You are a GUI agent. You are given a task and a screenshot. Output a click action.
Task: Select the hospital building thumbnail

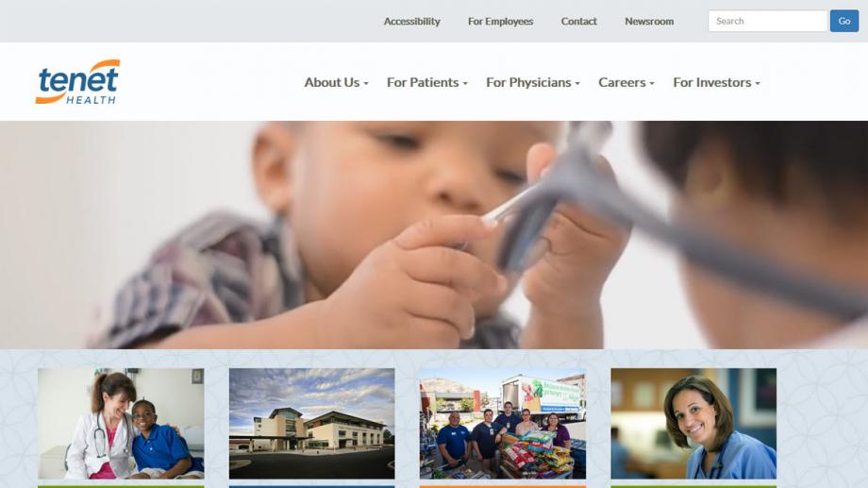coord(311,424)
